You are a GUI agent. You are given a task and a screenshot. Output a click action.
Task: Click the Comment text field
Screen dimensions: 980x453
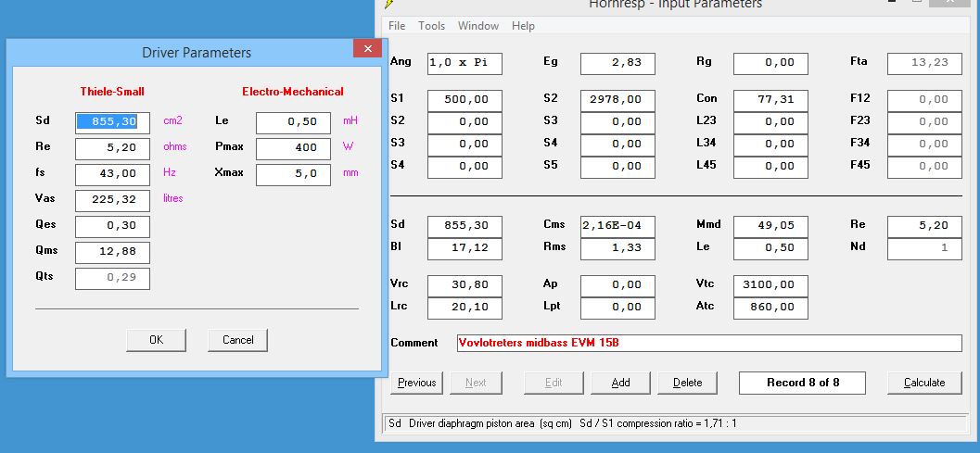[709, 343]
